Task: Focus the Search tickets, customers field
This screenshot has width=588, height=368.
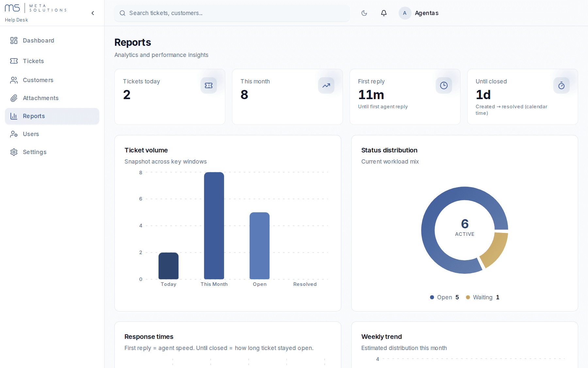Action: pos(232,13)
